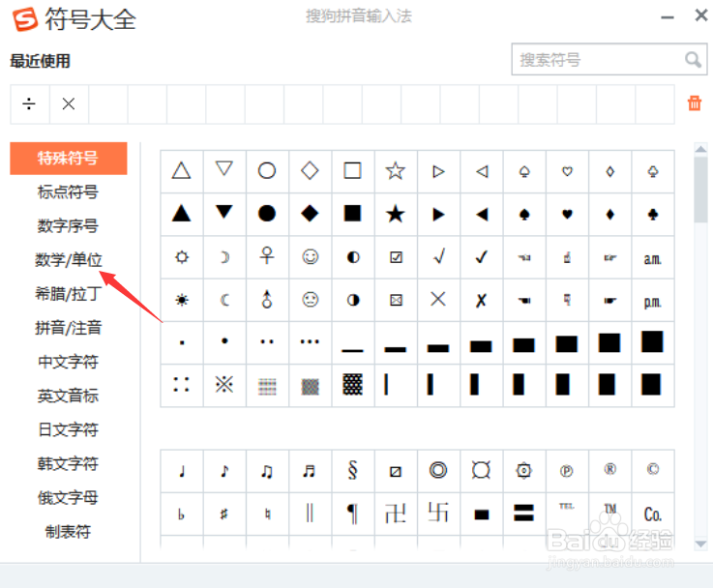This screenshot has height=588, width=713.
Task: Insert the smiley face ☺ symbol
Action: 310,257
